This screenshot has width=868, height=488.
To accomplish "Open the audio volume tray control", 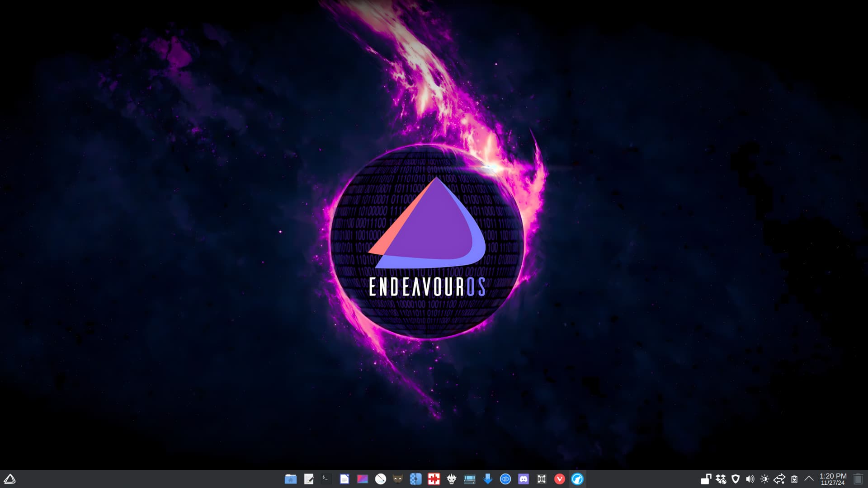I will [x=750, y=479].
